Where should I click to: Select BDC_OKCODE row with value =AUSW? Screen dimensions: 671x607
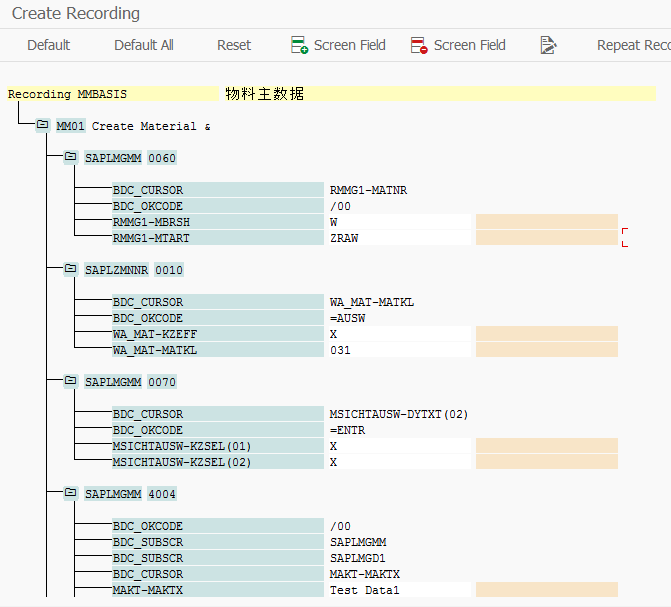(x=218, y=318)
